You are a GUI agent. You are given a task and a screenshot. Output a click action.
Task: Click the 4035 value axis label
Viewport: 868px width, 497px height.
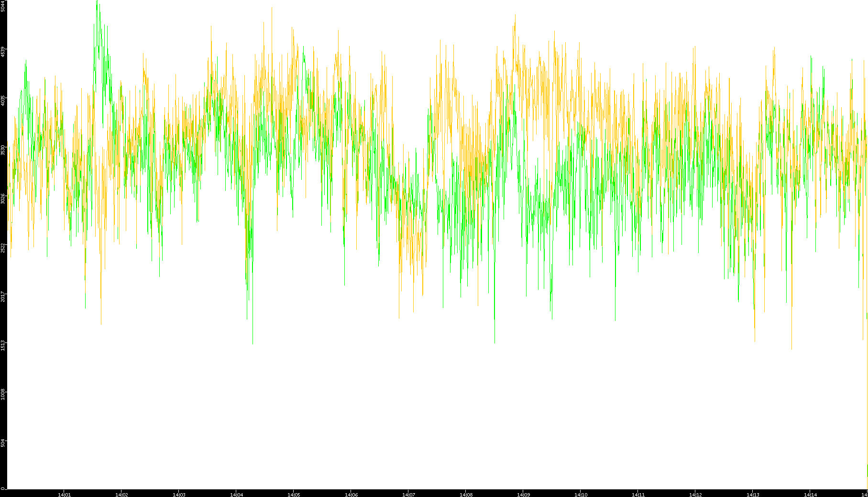(3, 100)
